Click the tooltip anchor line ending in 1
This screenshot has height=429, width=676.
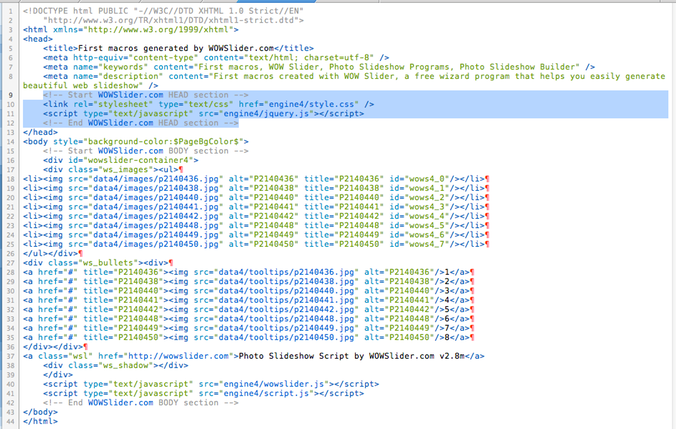click(x=249, y=272)
